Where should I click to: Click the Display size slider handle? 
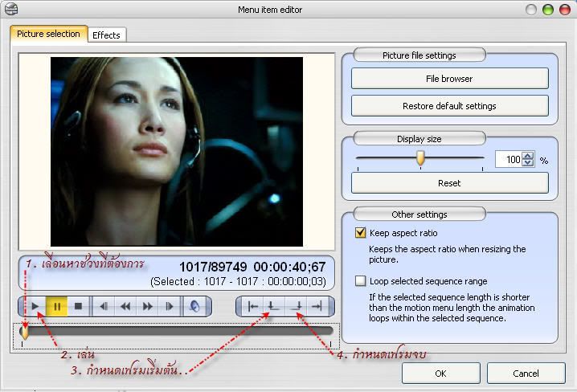point(420,158)
